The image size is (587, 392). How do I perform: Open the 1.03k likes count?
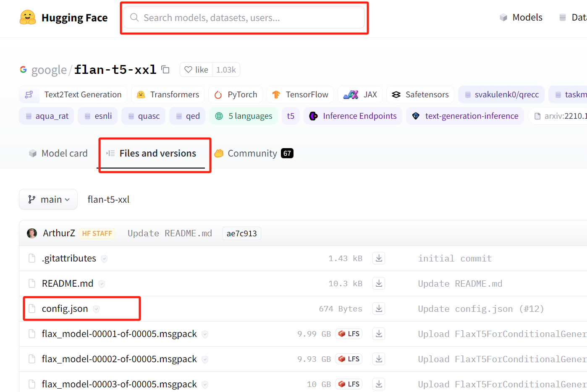click(226, 70)
